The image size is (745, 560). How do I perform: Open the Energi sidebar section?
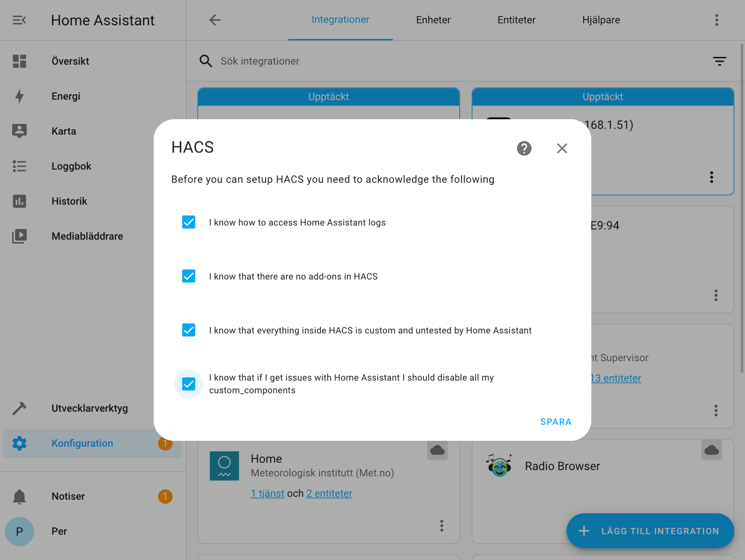click(66, 96)
